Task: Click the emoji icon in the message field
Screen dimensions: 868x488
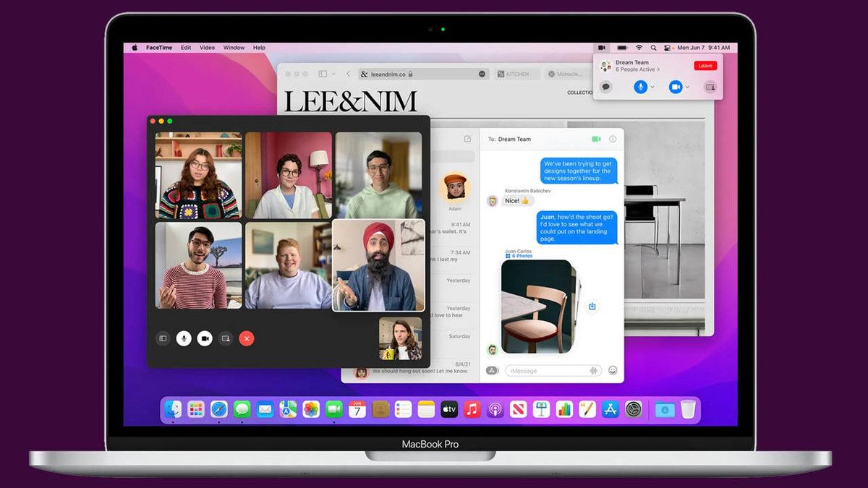Action: pyautogui.click(x=613, y=370)
